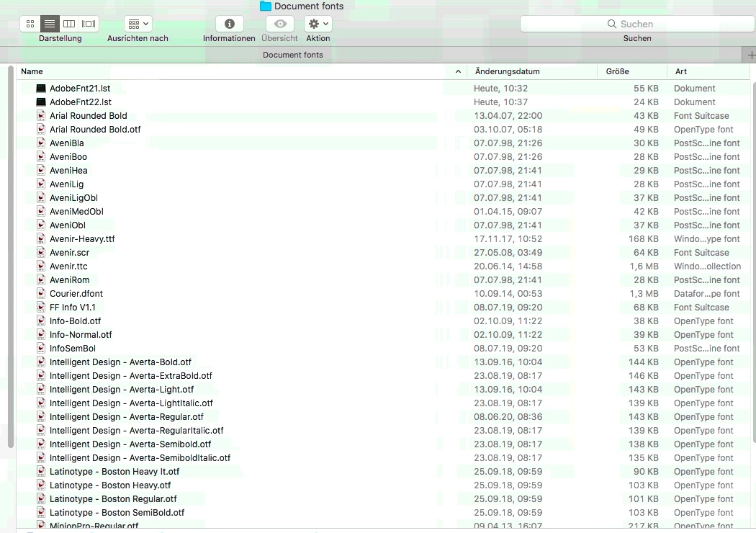Image resolution: width=756 pixels, height=533 pixels.
Task: Click the AdobeFnt22.lst file icon
Action: pos(41,102)
